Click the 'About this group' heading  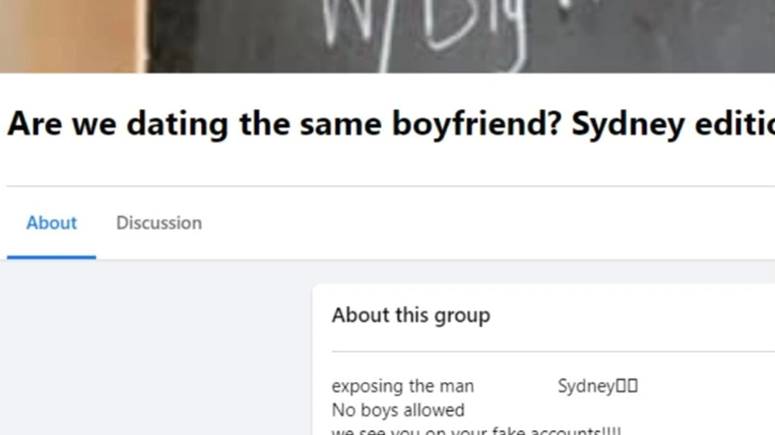411,315
